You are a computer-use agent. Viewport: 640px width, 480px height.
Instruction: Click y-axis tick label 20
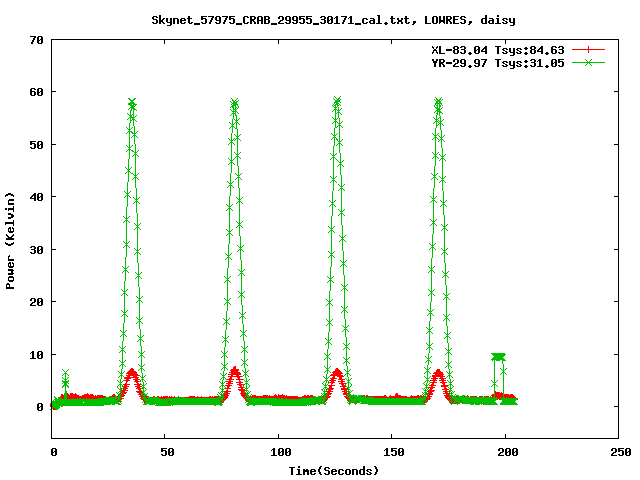pos(37,302)
